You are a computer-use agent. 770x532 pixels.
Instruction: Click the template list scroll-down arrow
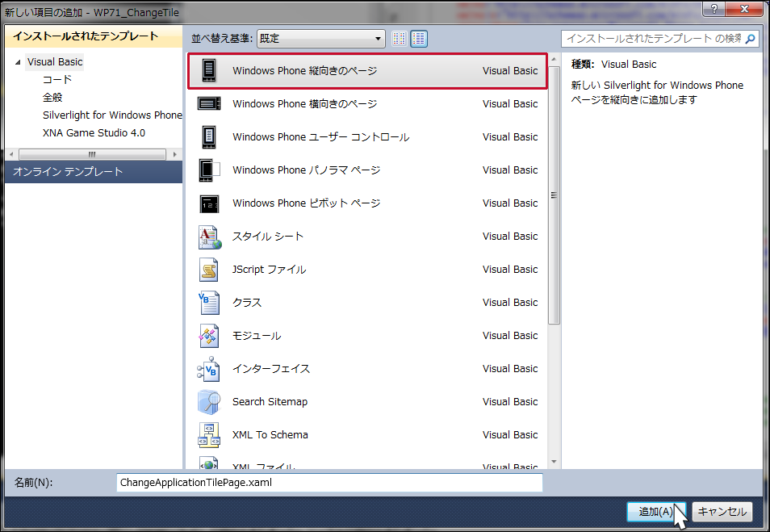pyautogui.click(x=554, y=462)
